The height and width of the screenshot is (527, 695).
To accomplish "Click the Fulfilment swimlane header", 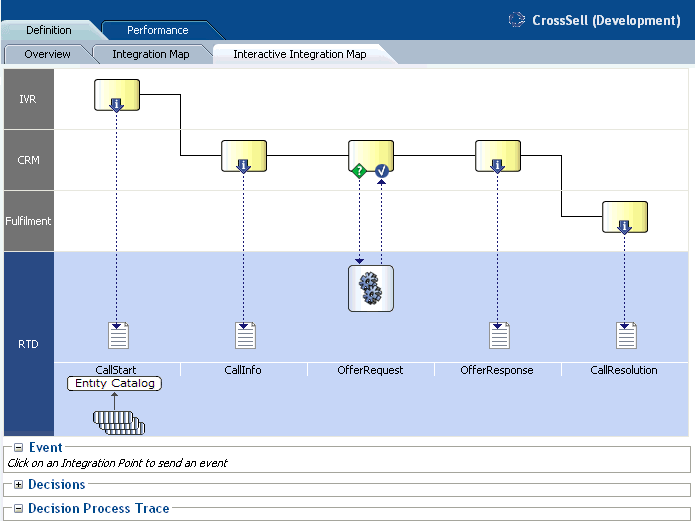I will pos(29,221).
